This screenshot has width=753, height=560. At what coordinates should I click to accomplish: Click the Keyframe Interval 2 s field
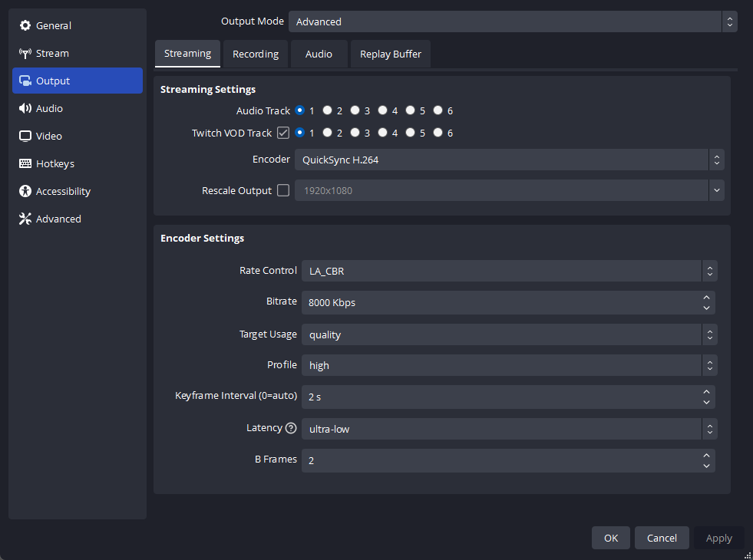509,397
